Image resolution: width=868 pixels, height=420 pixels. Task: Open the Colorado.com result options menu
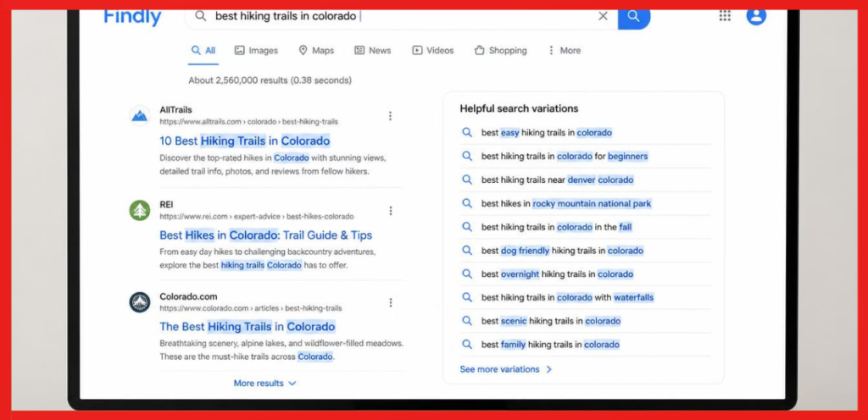coord(390,303)
